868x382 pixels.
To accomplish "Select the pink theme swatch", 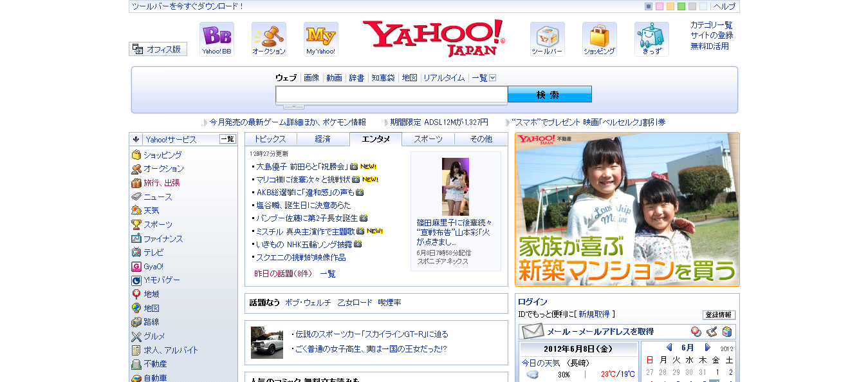I will (x=660, y=6).
